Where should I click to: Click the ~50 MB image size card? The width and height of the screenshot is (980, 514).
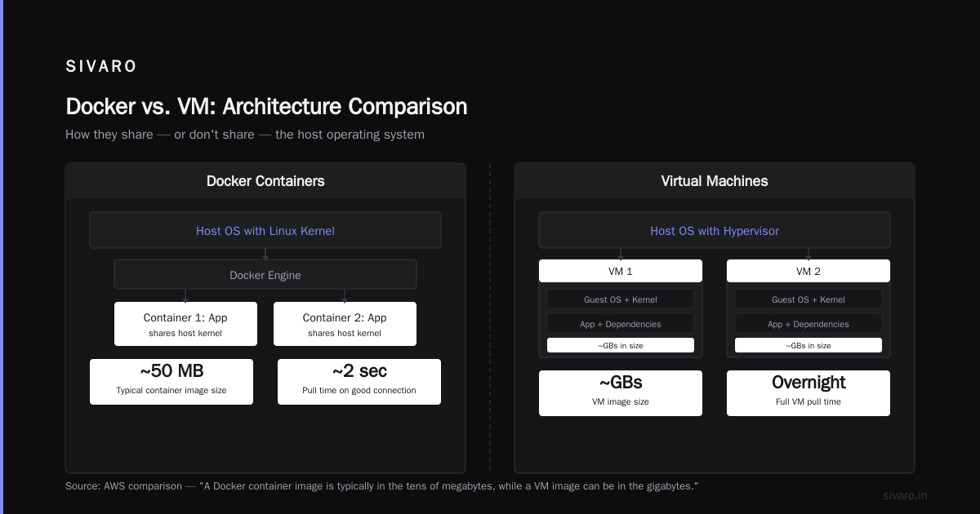[x=171, y=381]
